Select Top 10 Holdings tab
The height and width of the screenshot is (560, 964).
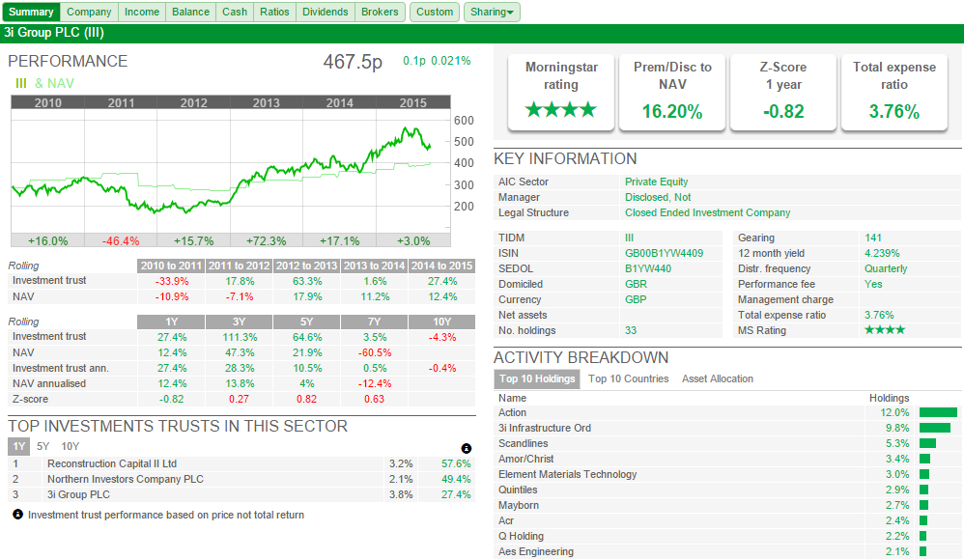click(x=537, y=378)
